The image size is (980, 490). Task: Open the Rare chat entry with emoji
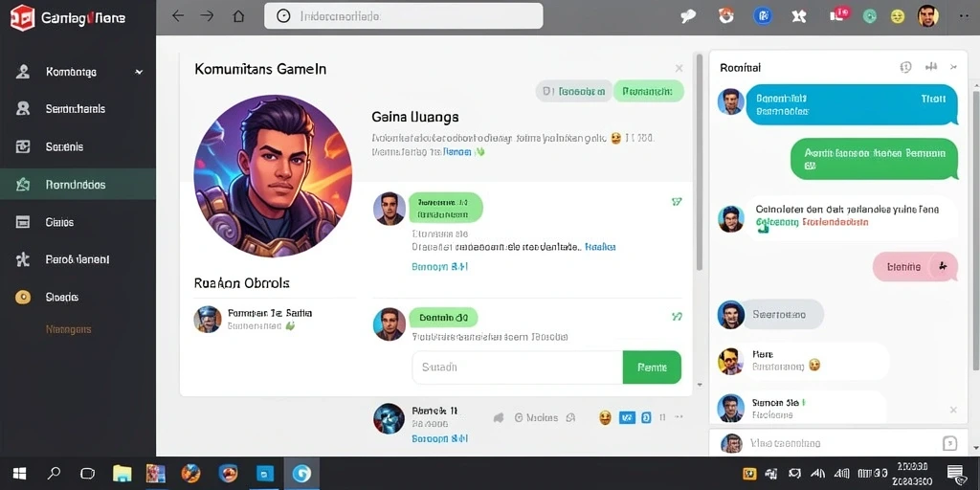click(803, 361)
